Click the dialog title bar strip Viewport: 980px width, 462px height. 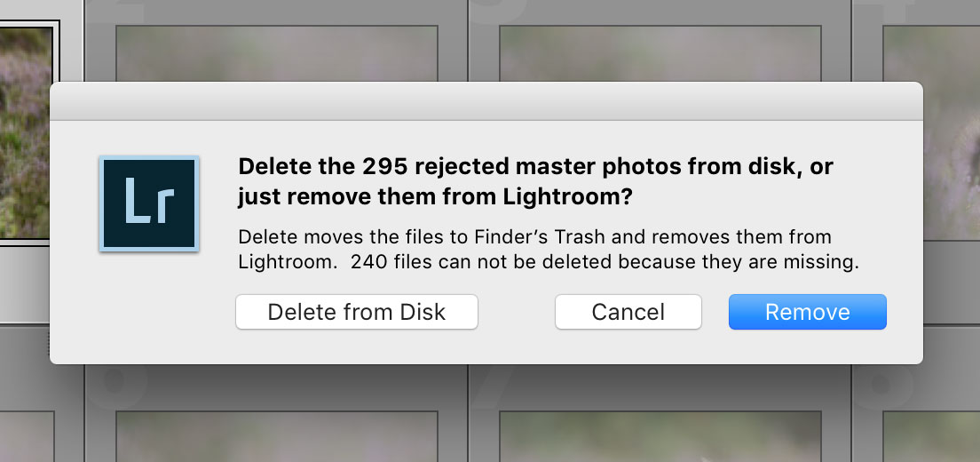(x=486, y=100)
